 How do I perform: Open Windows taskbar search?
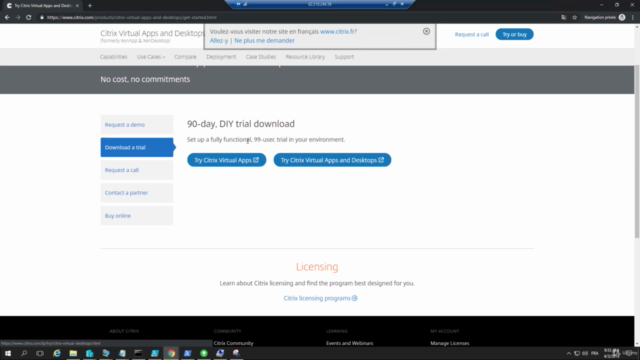[x=24, y=353]
